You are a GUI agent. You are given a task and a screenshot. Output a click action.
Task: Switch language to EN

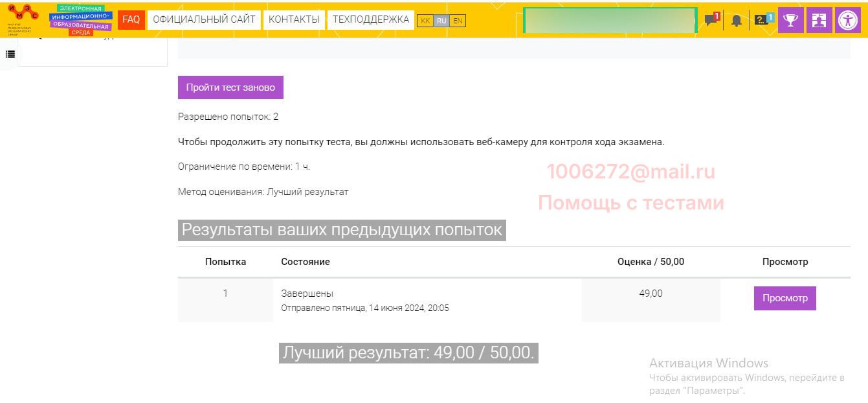(x=458, y=21)
